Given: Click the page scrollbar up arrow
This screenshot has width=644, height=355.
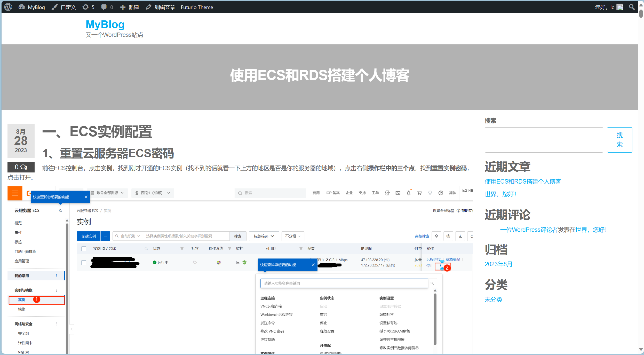Looking at the screenshot, I should click(x=641, y=5).
